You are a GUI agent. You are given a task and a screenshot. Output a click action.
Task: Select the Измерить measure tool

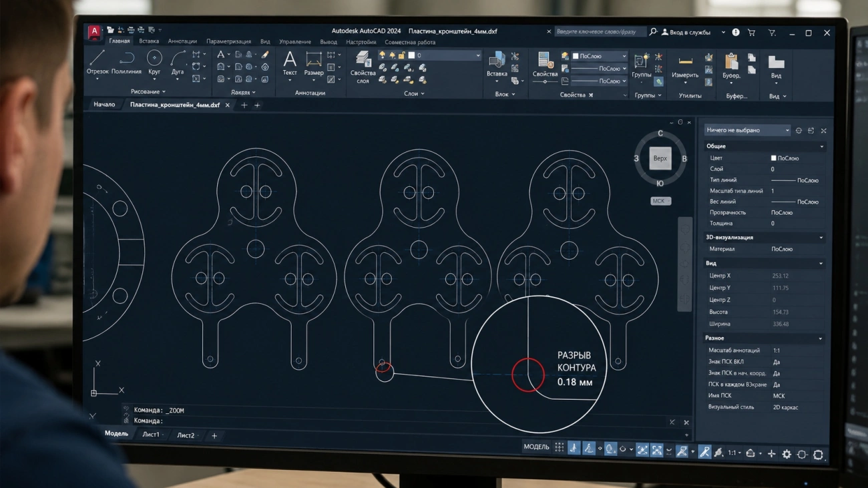(685, 67)
